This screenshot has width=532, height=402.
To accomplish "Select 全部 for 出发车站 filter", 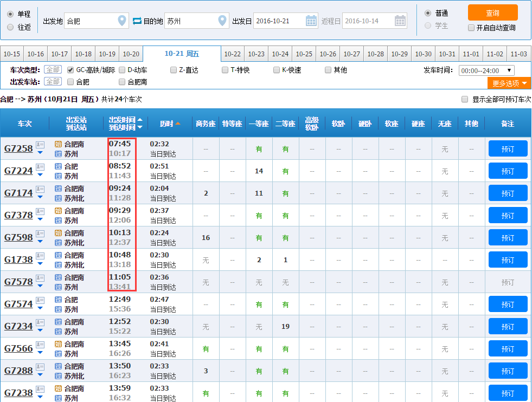I will [53, 82].
